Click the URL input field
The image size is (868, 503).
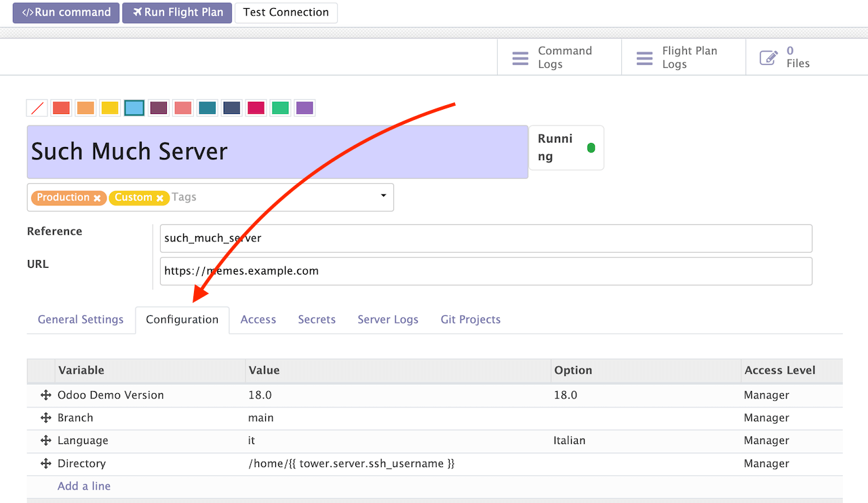pyautogui.click(x=486, y=271)
